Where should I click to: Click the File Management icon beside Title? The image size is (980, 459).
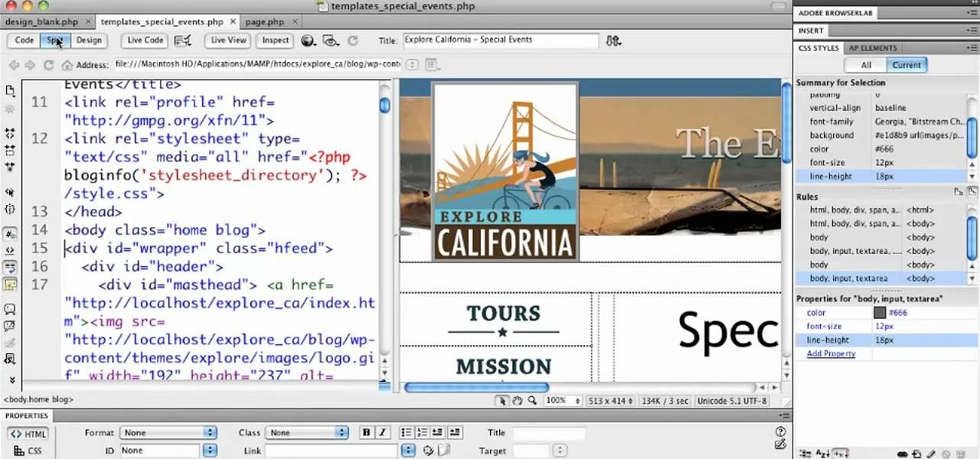coord(612,41)
